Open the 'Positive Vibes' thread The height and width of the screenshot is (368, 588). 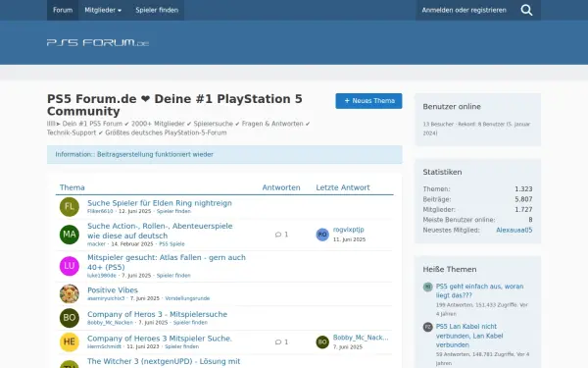tap(113, 290)
